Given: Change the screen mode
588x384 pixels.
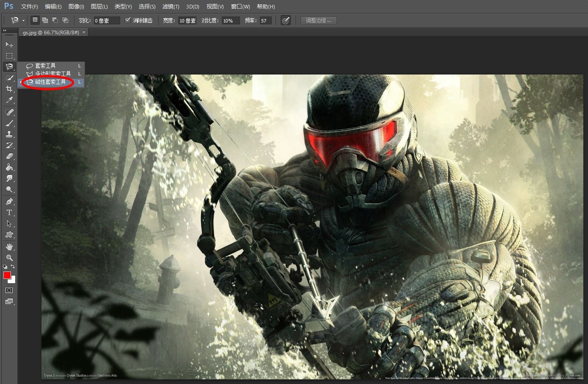Looking at the screenshot, I should (9, 301).
